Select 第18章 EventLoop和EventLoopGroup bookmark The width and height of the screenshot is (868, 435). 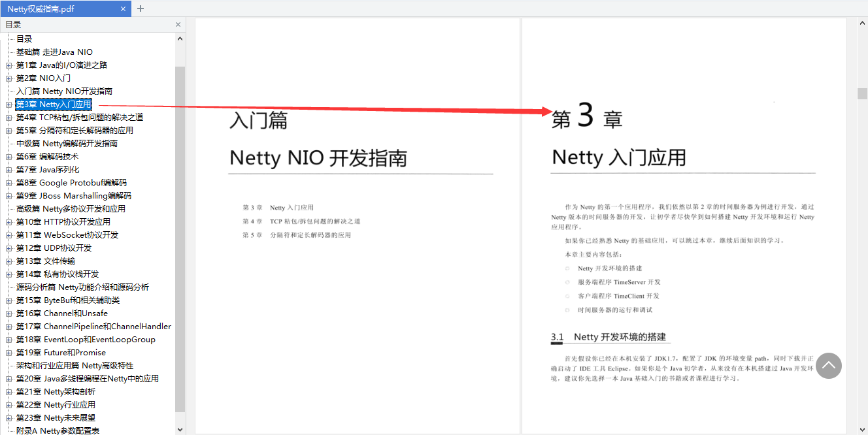click(86, 340)
